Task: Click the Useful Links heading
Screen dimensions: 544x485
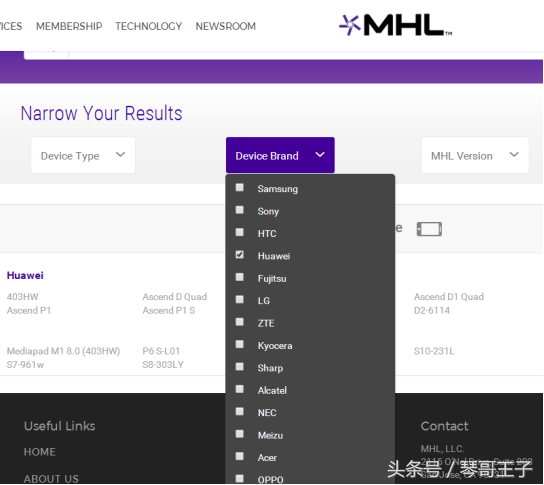Action: 60,426
